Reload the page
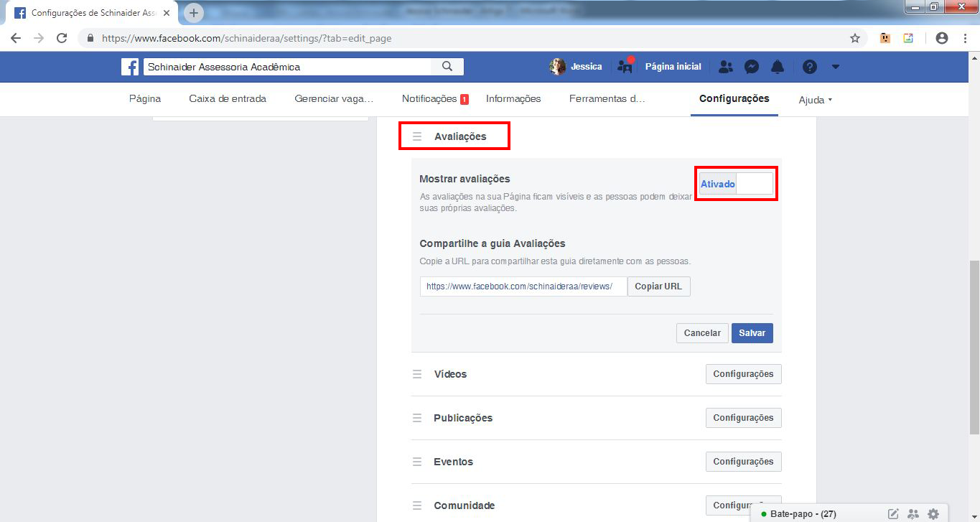This screenshot has height=522, width=980. [x=62, y=38]
